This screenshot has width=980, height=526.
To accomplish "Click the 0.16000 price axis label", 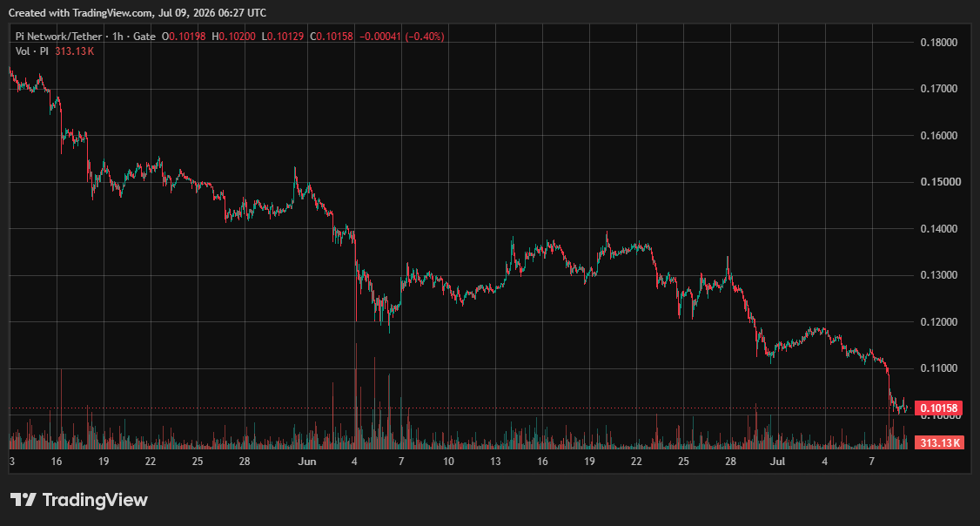I will point(939,136).
